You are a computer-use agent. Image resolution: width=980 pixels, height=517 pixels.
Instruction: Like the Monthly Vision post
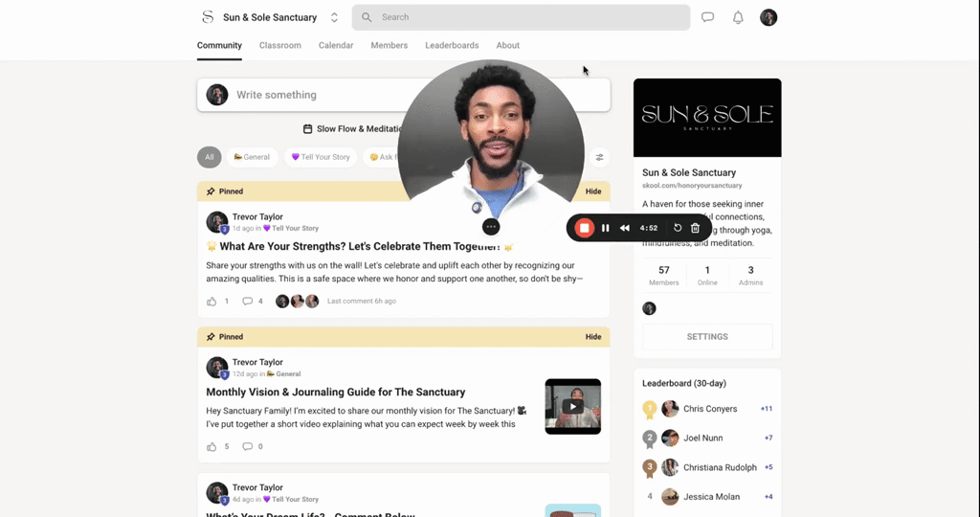[212, 446]
